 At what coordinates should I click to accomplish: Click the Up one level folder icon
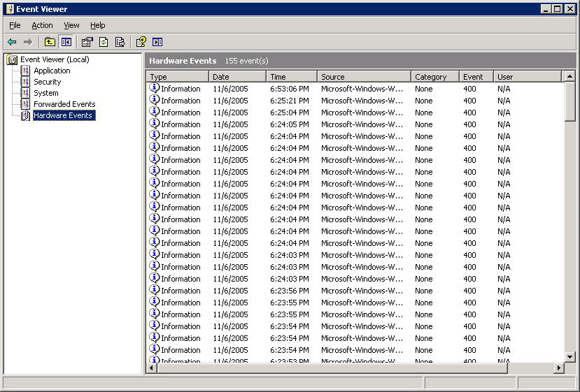click(50, 42)
